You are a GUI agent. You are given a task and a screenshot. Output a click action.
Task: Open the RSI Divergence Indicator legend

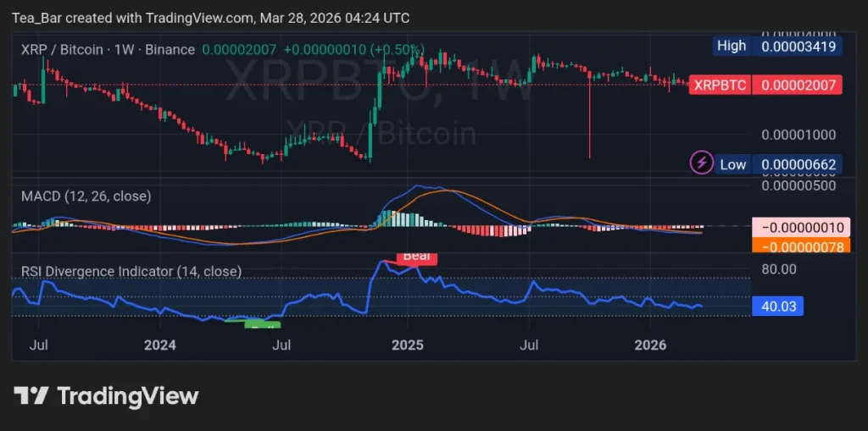tap(131, 272)
